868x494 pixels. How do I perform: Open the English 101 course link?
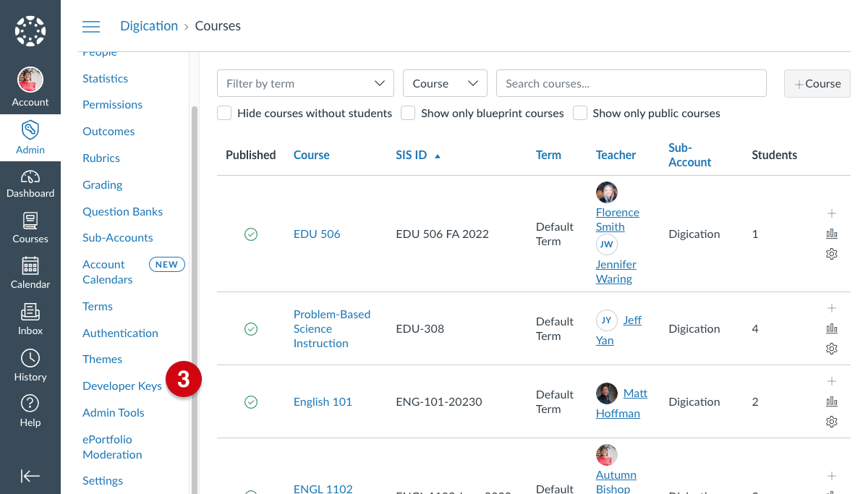[323, 401]
